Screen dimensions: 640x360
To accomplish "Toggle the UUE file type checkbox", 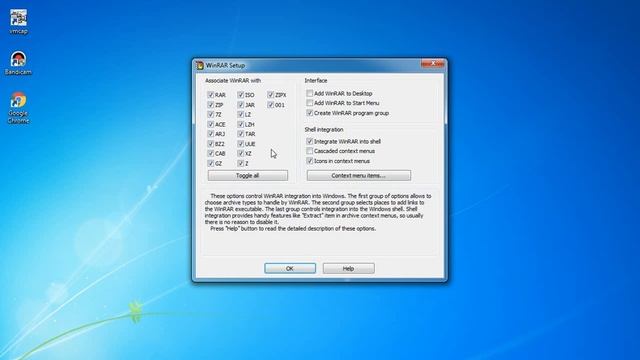I will coord(240,144).
